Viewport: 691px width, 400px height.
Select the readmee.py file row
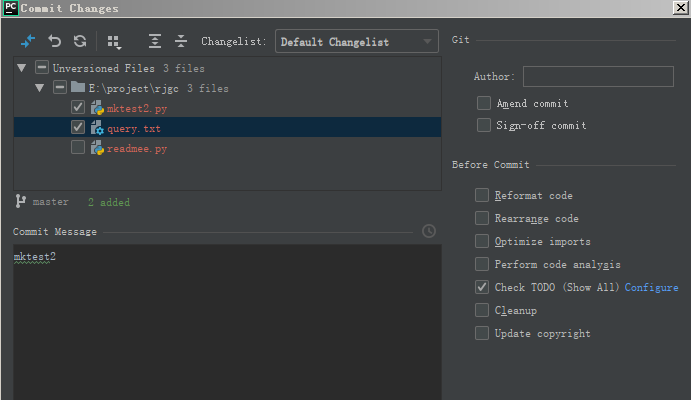pyautogui.click(x=136, y=148)
